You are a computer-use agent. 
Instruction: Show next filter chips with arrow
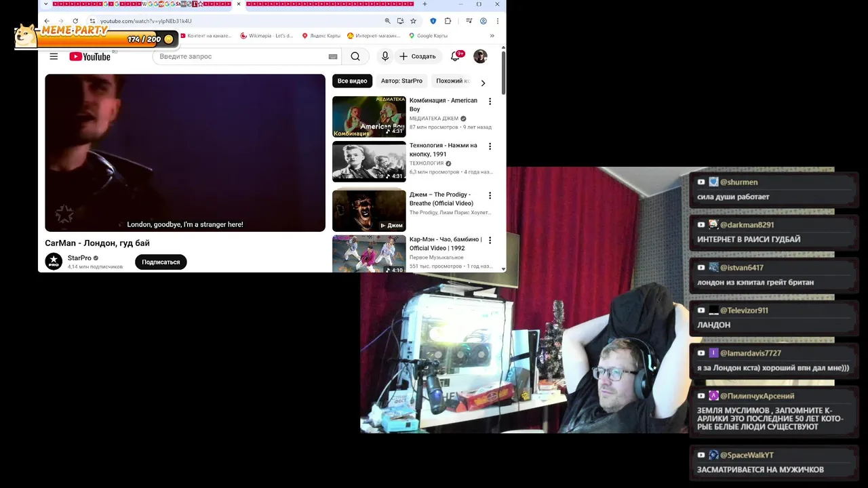(483, 83)
